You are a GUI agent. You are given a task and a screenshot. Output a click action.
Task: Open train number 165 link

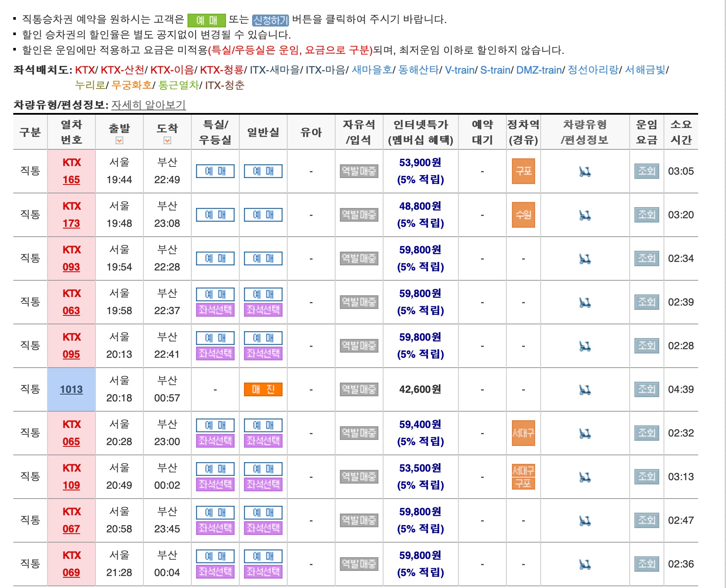click(71, 180)
